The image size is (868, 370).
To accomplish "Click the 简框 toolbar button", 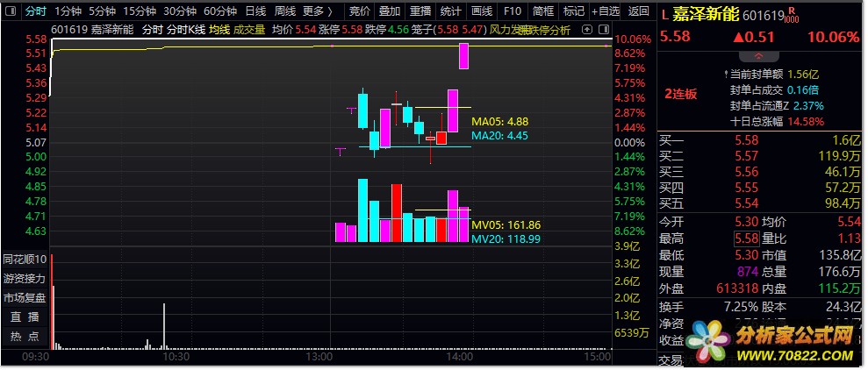I will (543, 11).
